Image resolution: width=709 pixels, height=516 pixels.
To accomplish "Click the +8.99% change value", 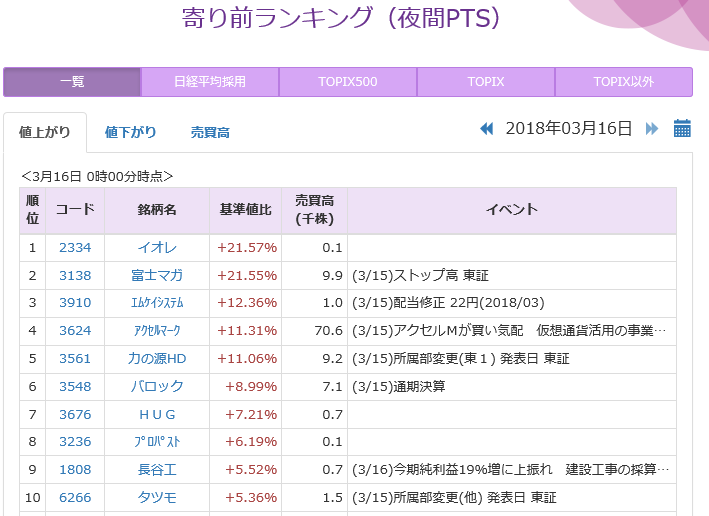I will 251,387.
